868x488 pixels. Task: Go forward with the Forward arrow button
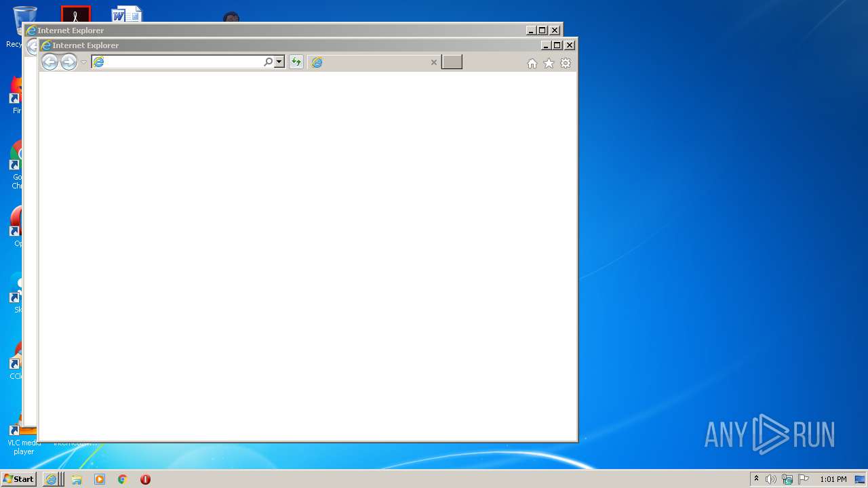68,62
